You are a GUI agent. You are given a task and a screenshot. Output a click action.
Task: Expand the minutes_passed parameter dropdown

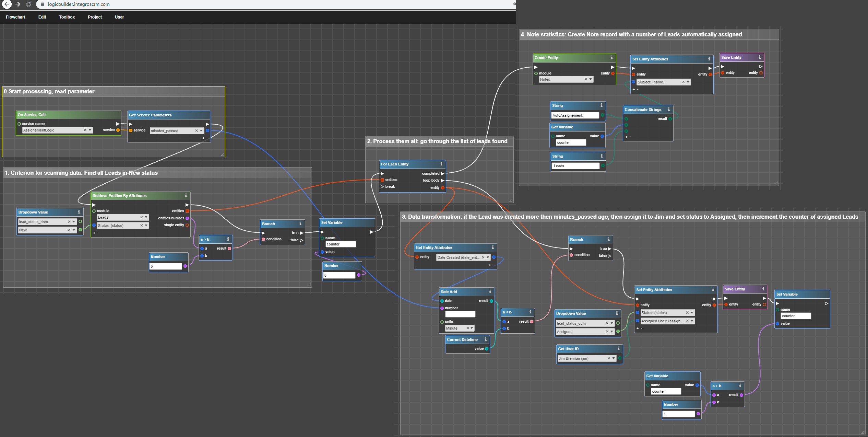click(201, 131)
